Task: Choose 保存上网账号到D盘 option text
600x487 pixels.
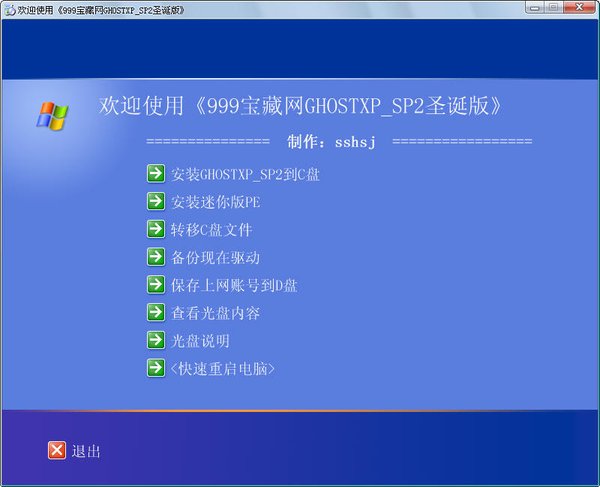Action: (234, 285)
